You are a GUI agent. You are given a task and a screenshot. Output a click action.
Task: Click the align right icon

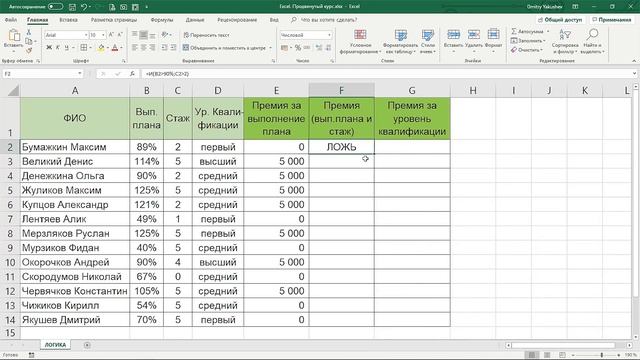tap(152, 48)
